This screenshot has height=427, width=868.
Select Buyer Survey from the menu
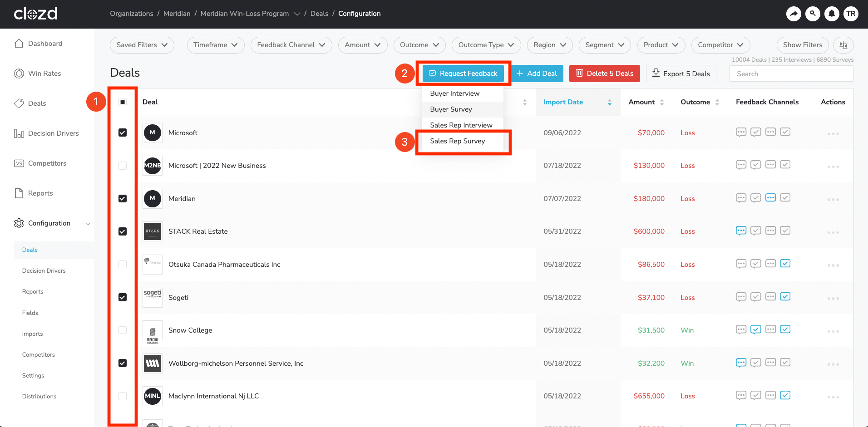point(463,109)
